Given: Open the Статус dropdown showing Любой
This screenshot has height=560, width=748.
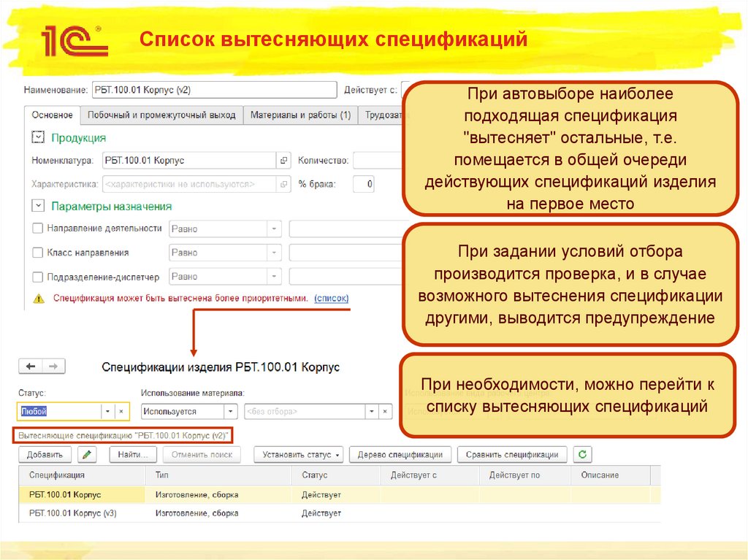Looking at the screenshot, I should point(107,411).
